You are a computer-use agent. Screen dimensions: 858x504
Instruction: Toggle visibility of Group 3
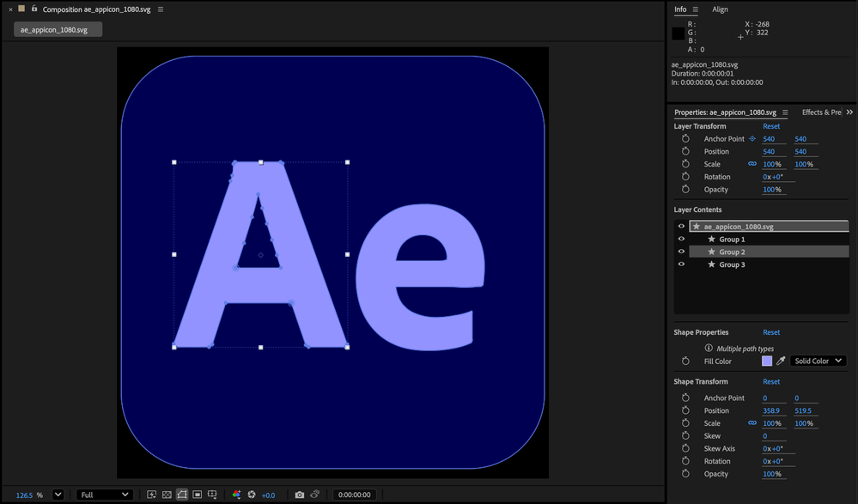click(x=681, y=264)
